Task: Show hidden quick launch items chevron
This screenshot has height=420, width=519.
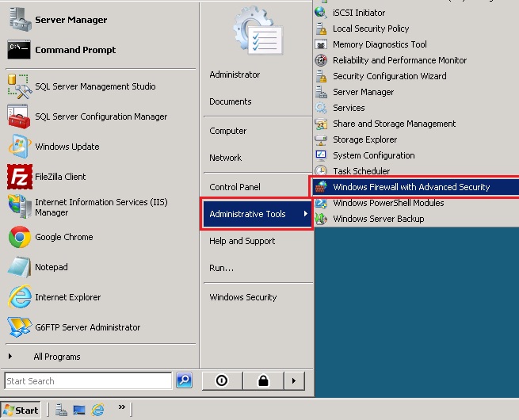Action: [122, 407]
